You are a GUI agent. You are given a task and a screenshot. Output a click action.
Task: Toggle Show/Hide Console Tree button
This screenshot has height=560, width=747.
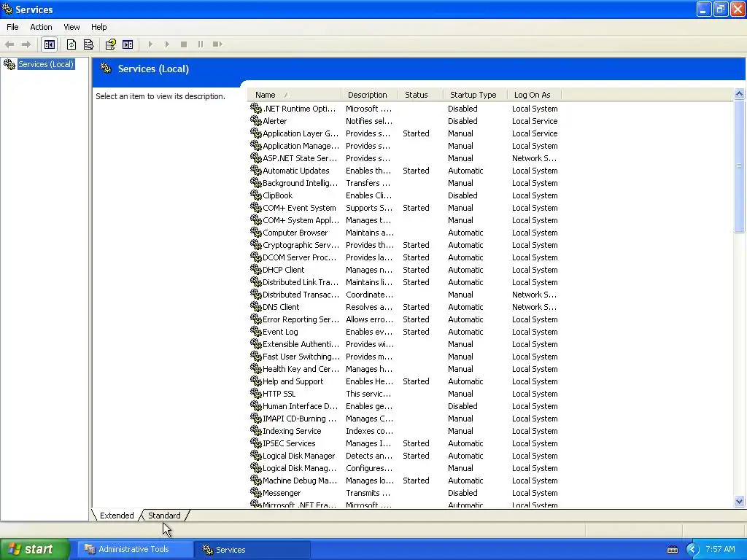click(50, 44)
